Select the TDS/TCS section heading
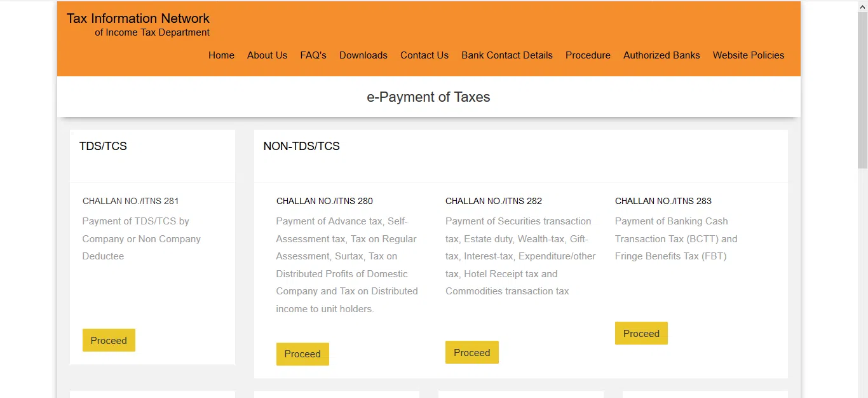The width and height of the screenshot is (868, 398). tap(103, 146)
